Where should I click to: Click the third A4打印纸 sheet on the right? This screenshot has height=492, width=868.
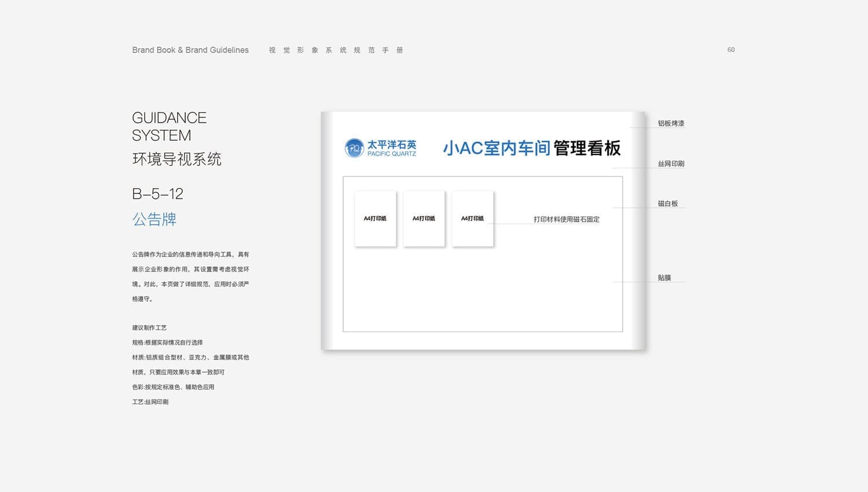pyautogui.click(x=472, y=219)
